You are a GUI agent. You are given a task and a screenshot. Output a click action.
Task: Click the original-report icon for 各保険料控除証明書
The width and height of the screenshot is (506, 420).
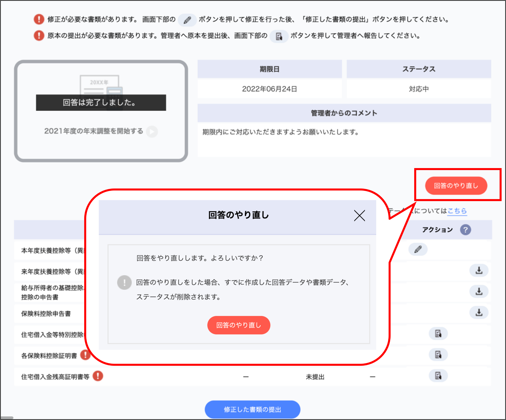point(438,355)
